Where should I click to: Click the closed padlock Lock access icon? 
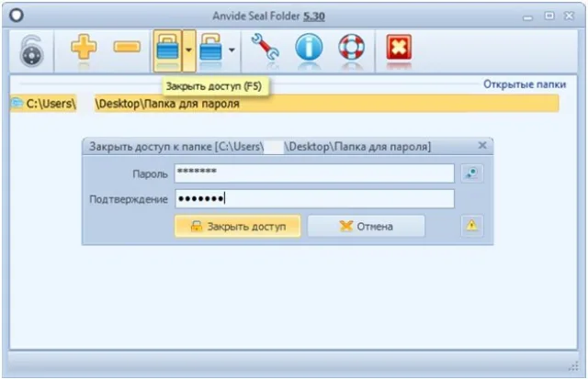click(167, 50)
